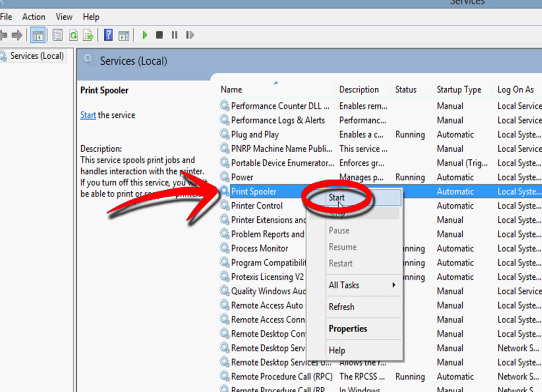Click the Forward arrow toolbar icon
The height and width of the screenshot is (392, 542).
(x=17, y=35)
